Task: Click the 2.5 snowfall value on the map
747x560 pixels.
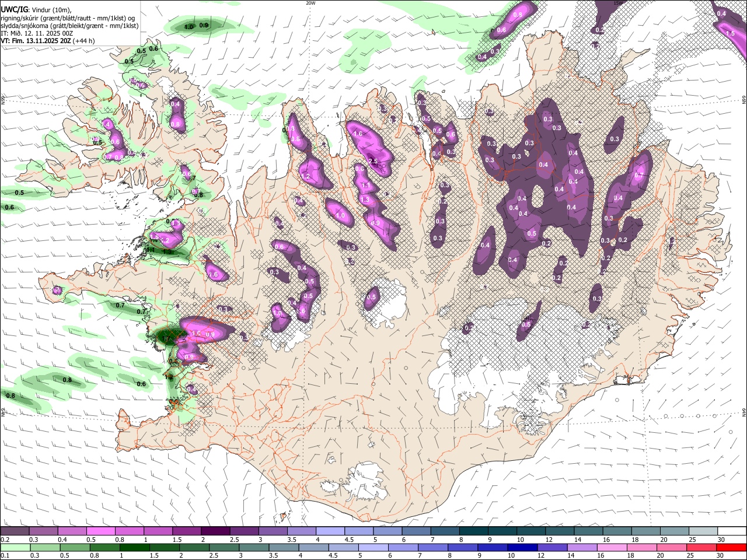Action: (x=373, y=161)
